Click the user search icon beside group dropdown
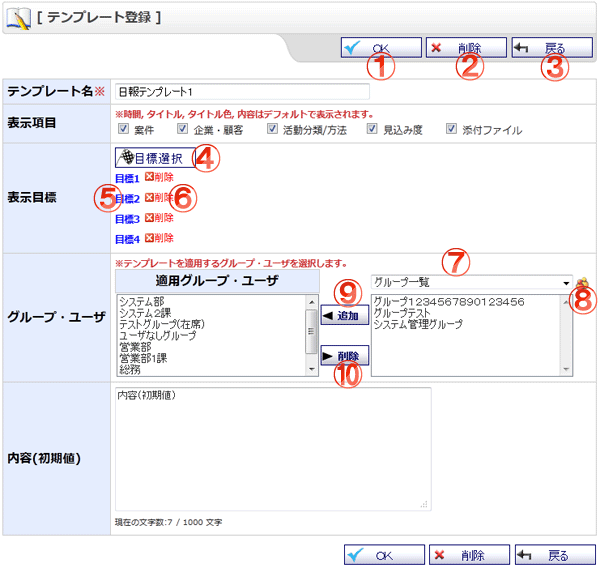 point(582,283)
